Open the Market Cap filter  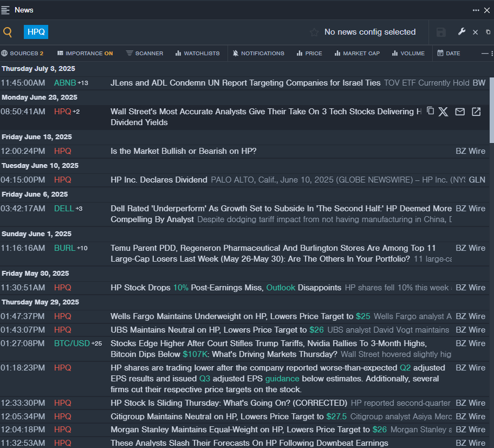[357, 53]
